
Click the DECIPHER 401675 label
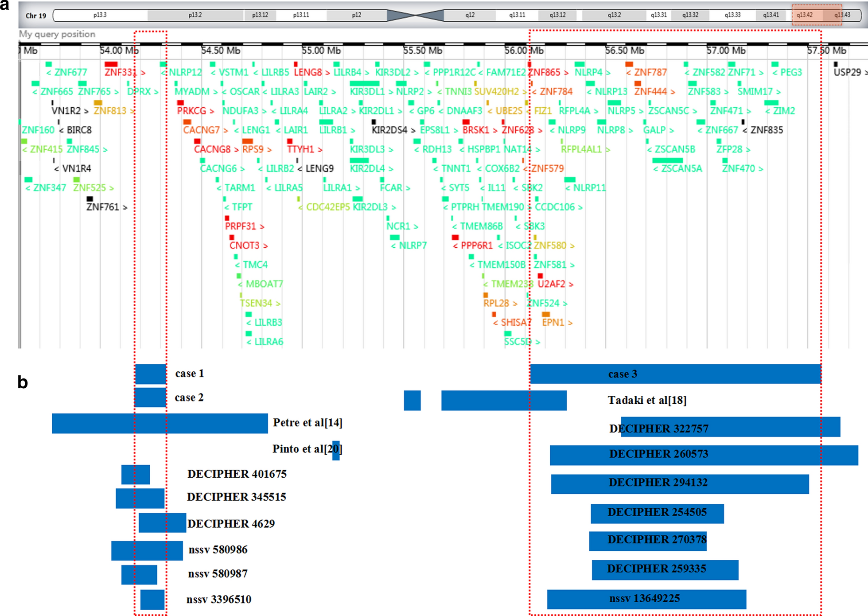point(237,474)
